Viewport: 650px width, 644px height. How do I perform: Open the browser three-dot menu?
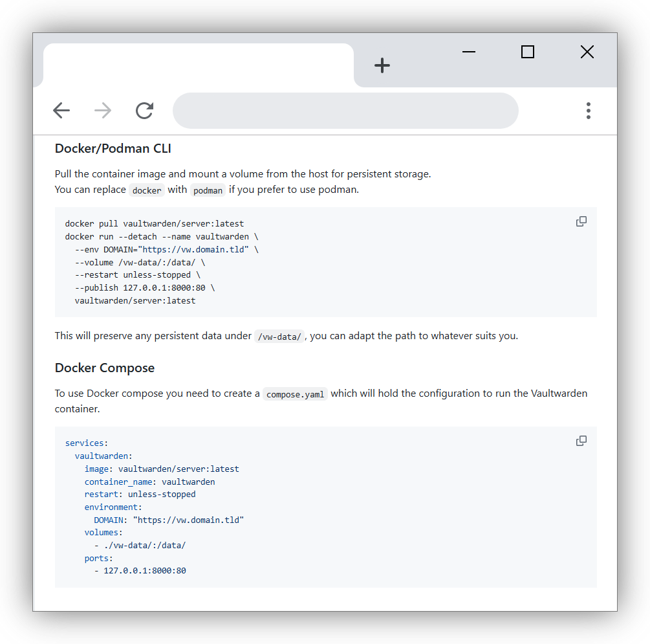tap(588, 111)
